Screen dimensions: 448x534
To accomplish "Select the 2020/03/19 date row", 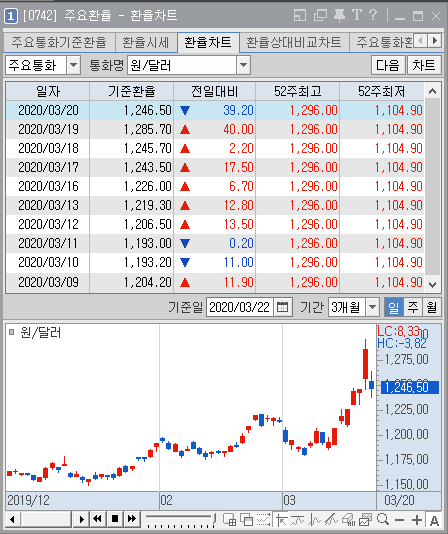I will coord(215,129).
